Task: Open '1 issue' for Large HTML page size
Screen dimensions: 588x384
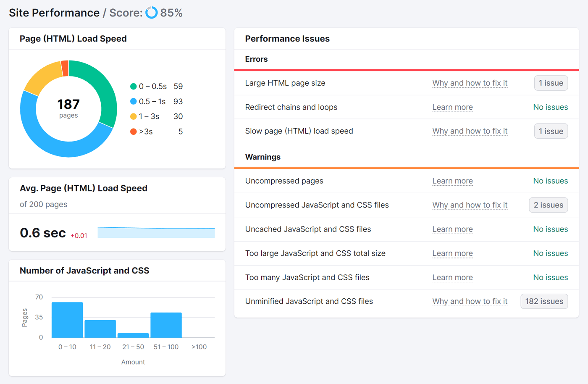Action: (x=551, y=83)
